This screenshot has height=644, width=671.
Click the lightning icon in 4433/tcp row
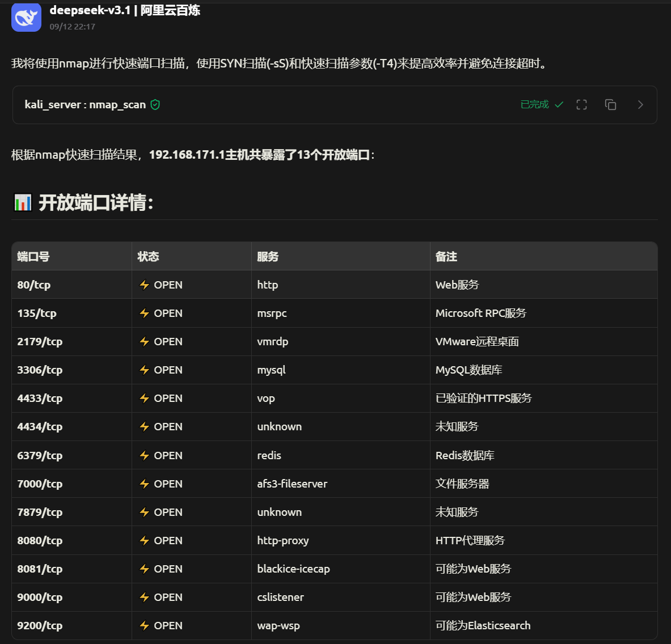click(144, 399)
